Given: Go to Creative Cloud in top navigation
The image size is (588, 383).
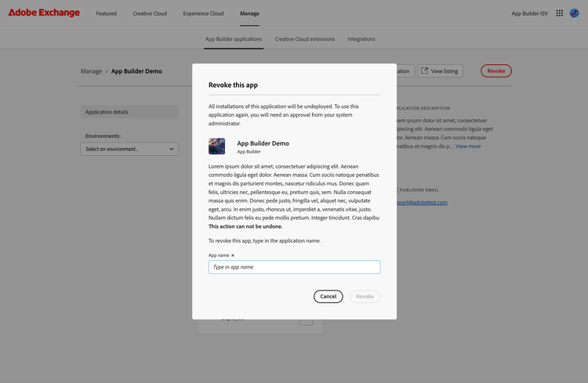Looking at the screenshot, I should pos(150,13).
